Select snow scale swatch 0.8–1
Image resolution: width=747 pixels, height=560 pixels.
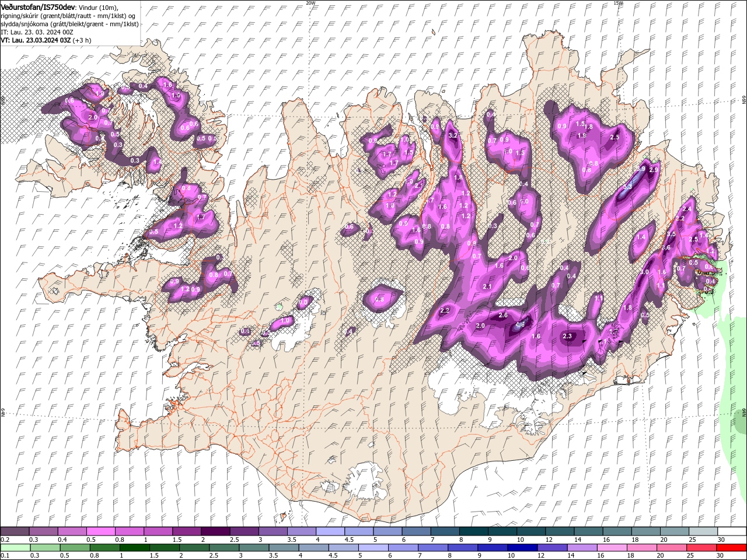[129, 531]
